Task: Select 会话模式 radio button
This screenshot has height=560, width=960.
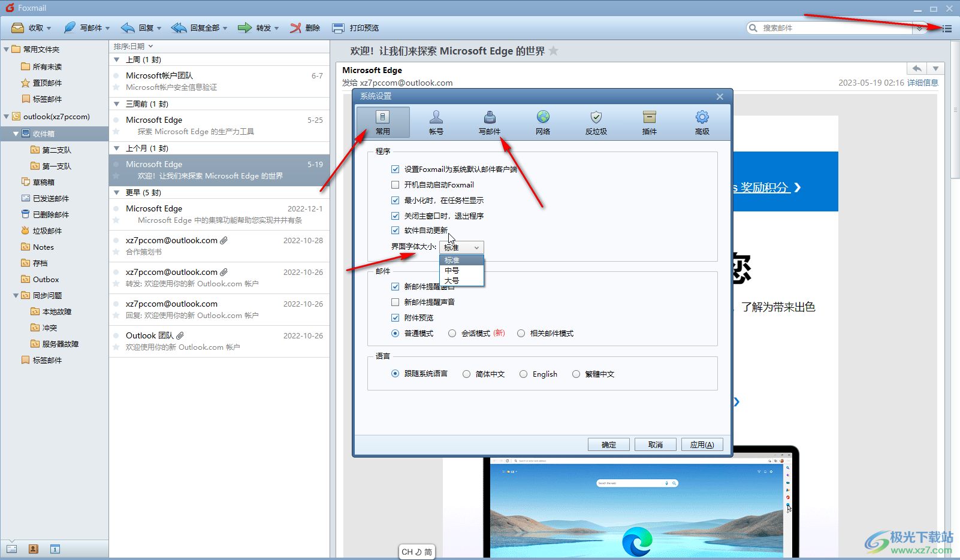Action: point(452,334)
